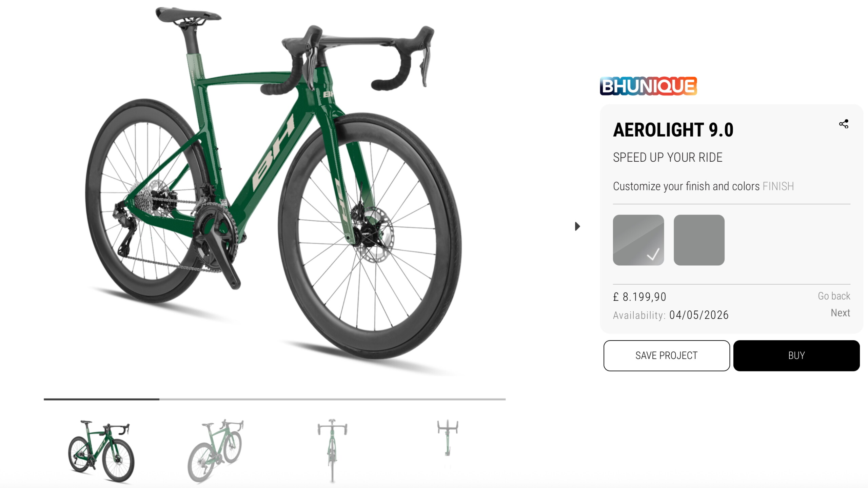This screenshot has width=868, height=488.
Task: Click the share icon beside AEROLIGHT 9.0
Action: click(844, 124)
